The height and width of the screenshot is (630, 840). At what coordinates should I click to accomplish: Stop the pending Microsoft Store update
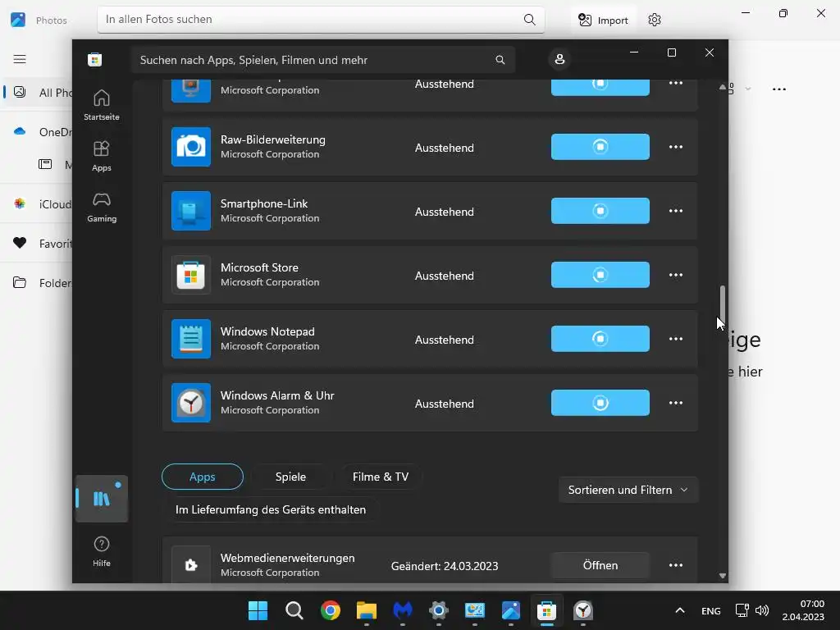tap(600, 275)
